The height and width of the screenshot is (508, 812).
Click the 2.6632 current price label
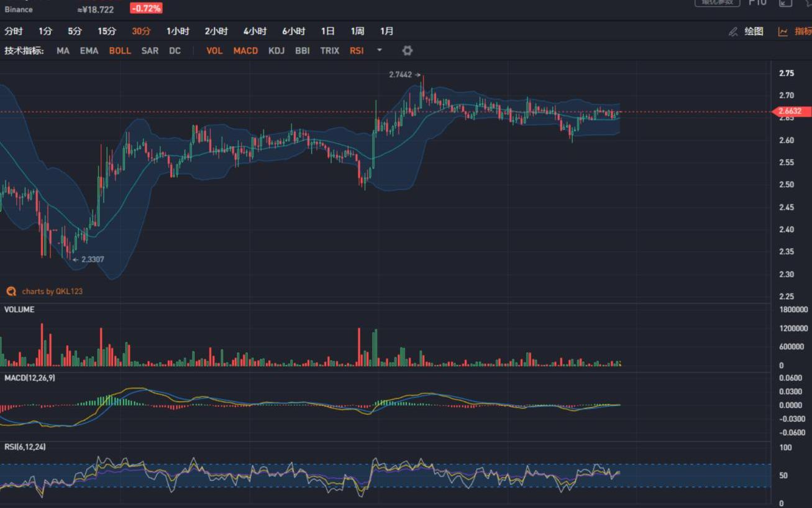coord(790,112)
